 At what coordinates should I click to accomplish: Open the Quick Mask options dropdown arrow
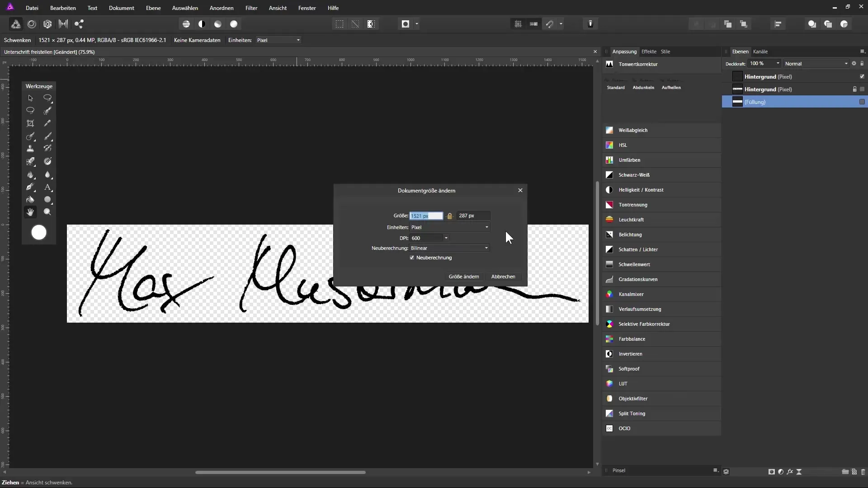click(x=417, y=24)
